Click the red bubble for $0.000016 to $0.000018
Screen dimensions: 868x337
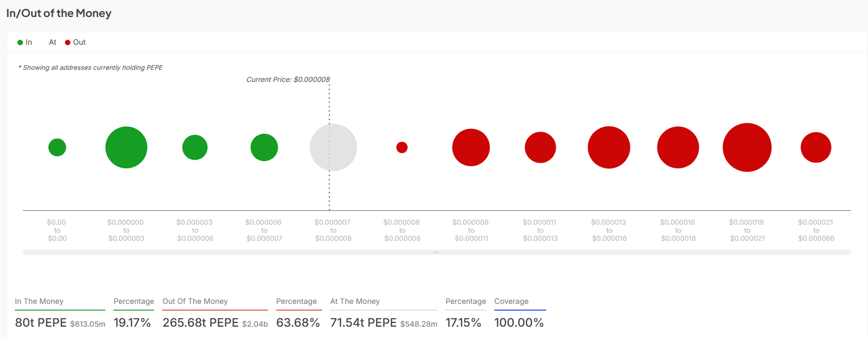[x=678, y=147]
